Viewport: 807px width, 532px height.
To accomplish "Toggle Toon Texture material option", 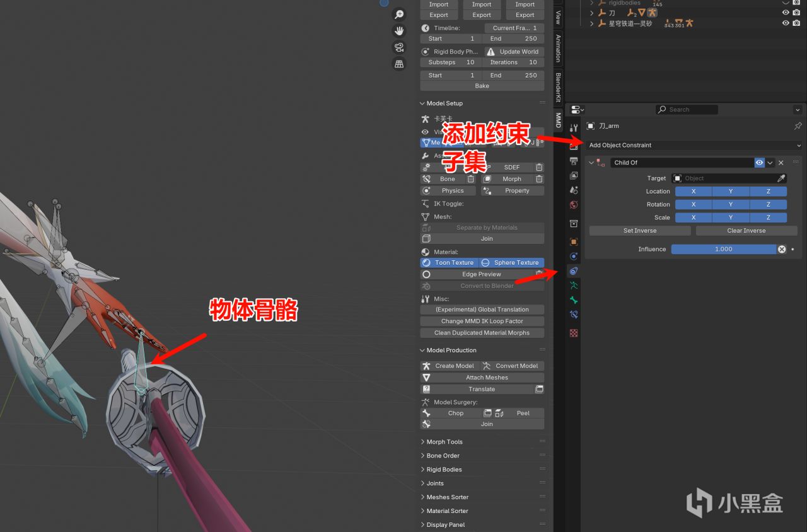I will tap(449, 263).
